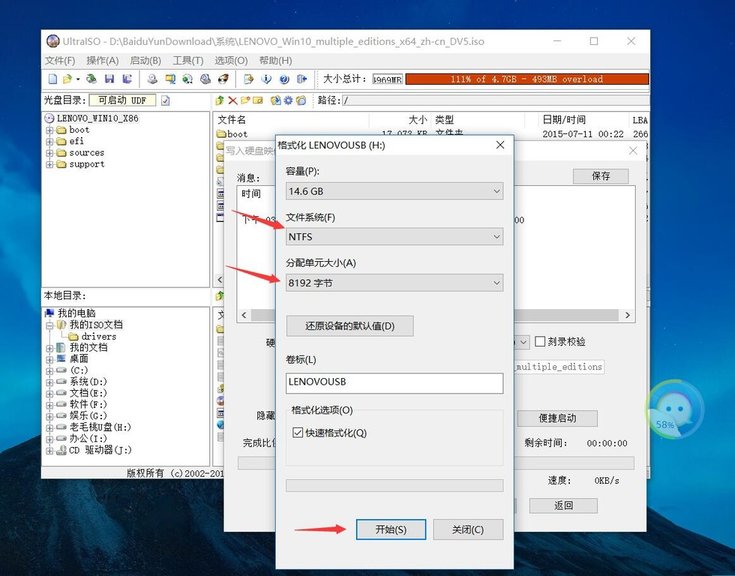The image size is (735, 576).
Task: Click the Rename folder icon
Action: [258, 100]
